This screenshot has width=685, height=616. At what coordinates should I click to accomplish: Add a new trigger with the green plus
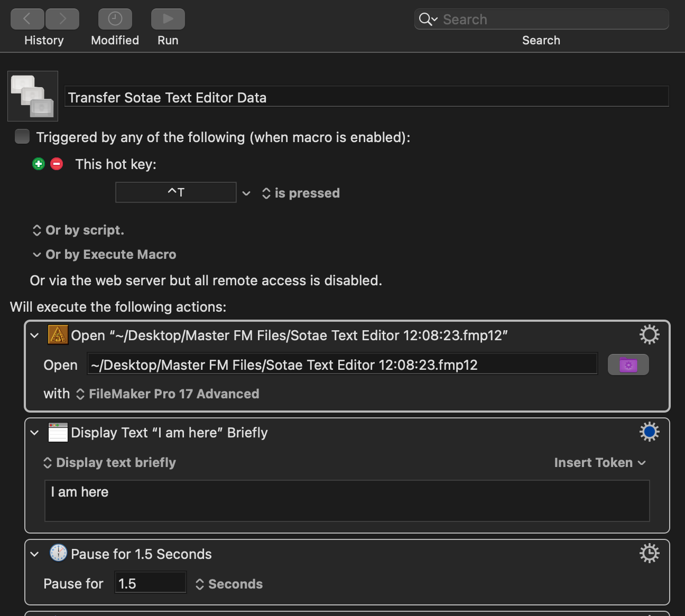39,164
